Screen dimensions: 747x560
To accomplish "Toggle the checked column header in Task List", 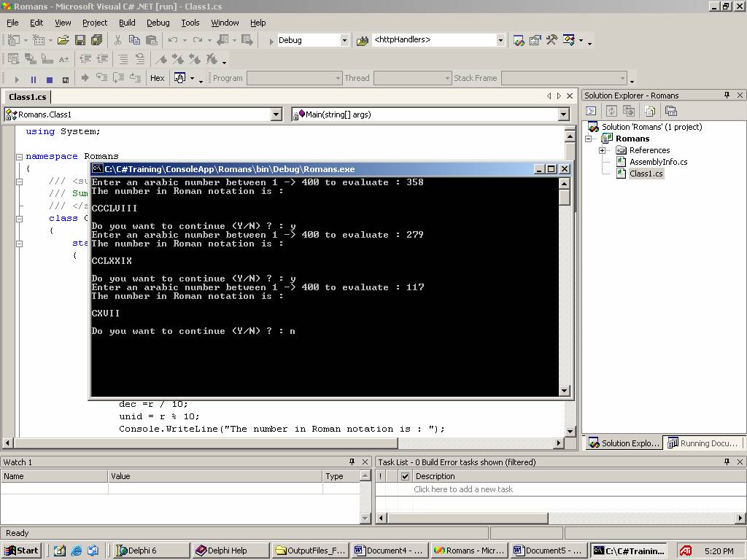I will 405,476.
